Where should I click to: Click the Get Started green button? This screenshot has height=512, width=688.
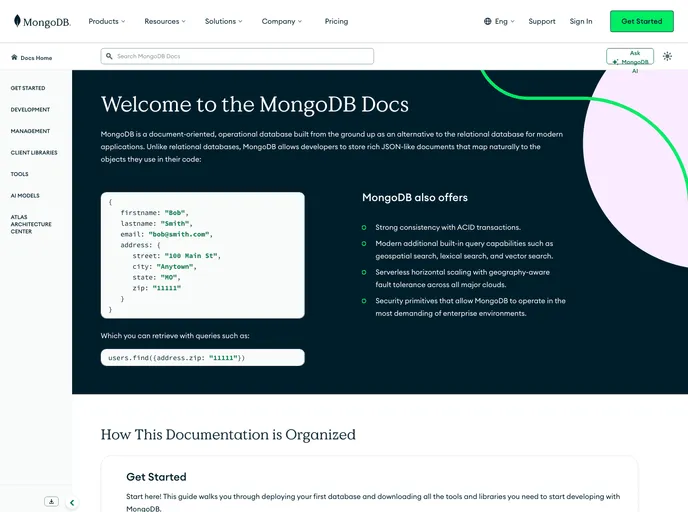pos(641,21)
